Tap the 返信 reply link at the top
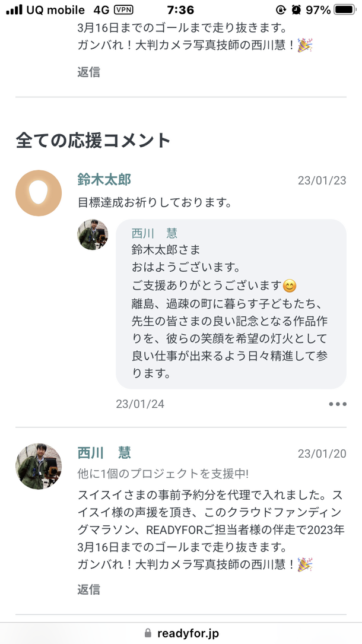The height and width of the screenshot is (644, 362). click(x=88, y=72)
